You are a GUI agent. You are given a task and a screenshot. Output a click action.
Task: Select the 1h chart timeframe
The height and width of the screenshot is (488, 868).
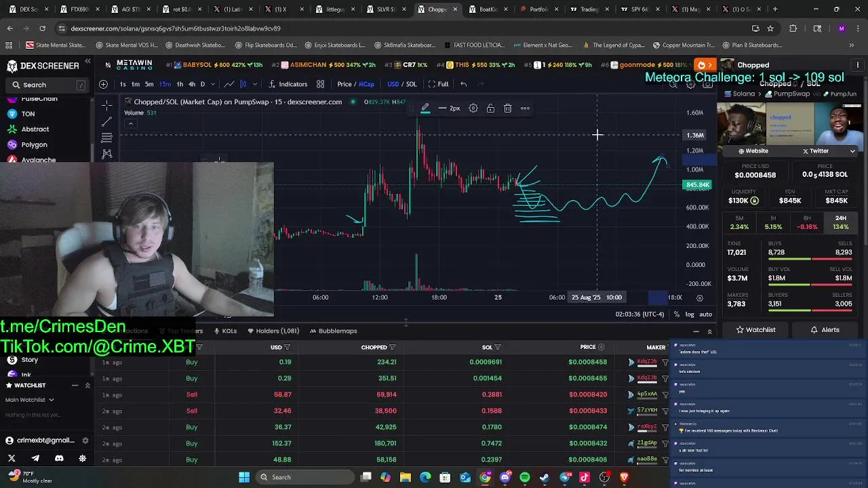[180, 84]
